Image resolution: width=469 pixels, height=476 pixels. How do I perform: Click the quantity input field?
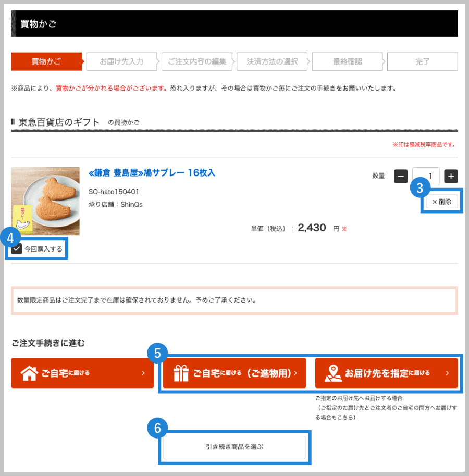click(426, 177)
